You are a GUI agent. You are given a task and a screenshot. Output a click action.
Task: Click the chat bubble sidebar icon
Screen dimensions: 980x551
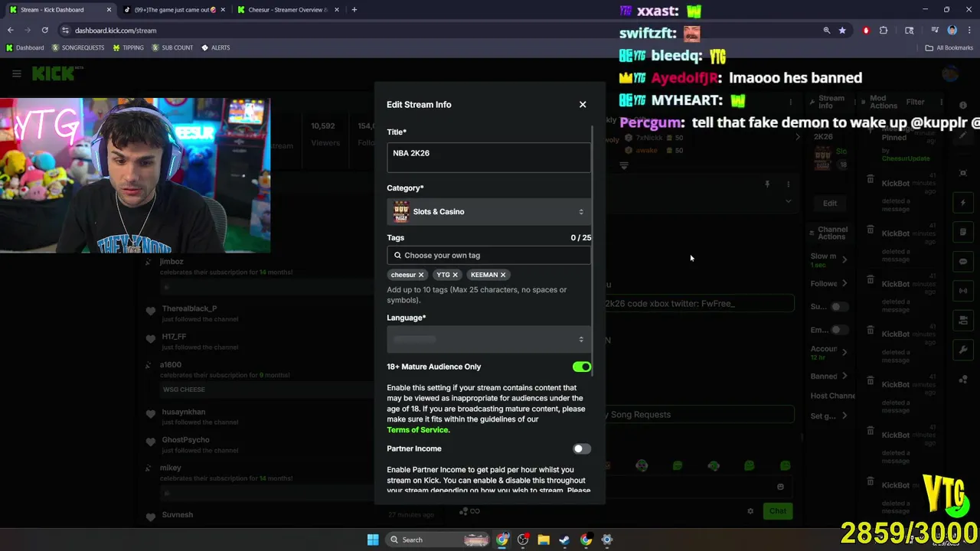coord(963,262)
